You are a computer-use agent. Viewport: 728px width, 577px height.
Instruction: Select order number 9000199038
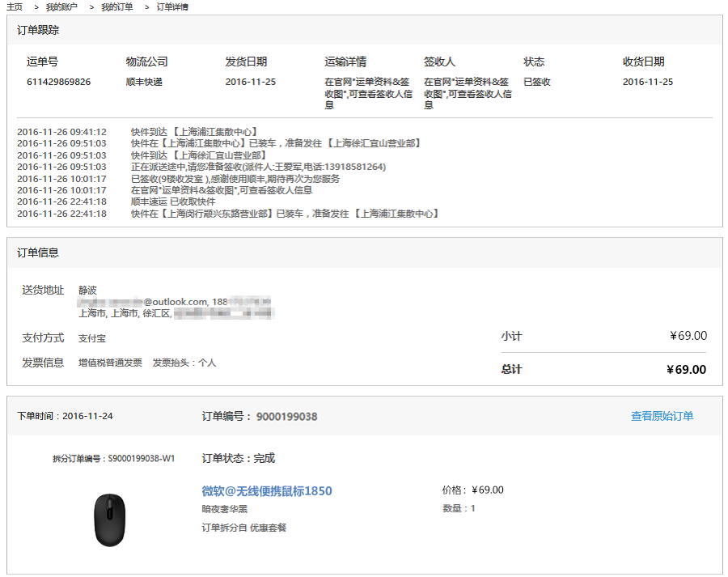coord(286,417)
